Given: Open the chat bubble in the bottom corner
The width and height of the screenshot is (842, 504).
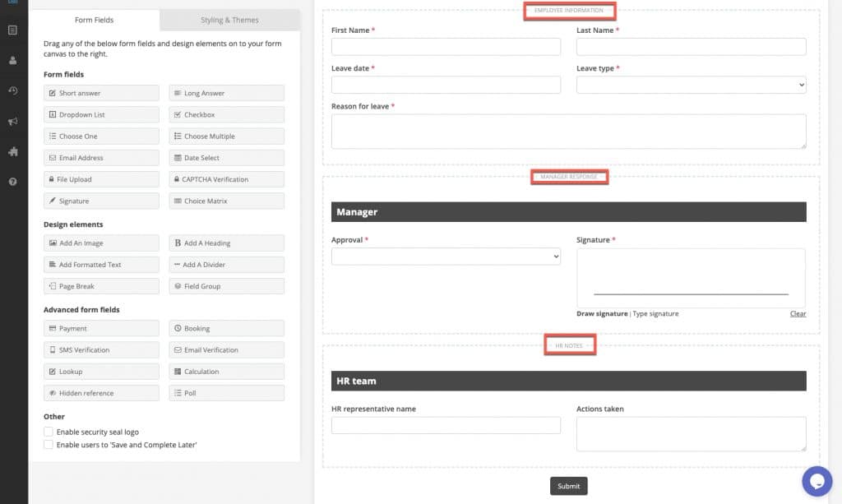Looking at the screenshot, I should [817, 481].
